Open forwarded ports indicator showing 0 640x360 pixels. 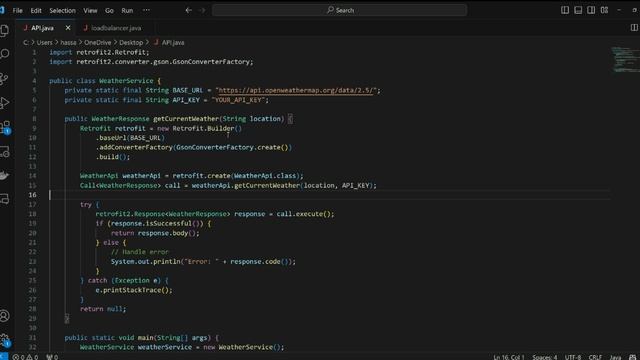[x=52, y=357]
